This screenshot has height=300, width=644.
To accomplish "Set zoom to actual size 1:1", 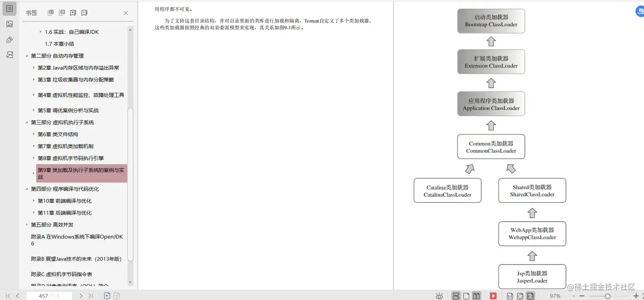I will (510, 296).
